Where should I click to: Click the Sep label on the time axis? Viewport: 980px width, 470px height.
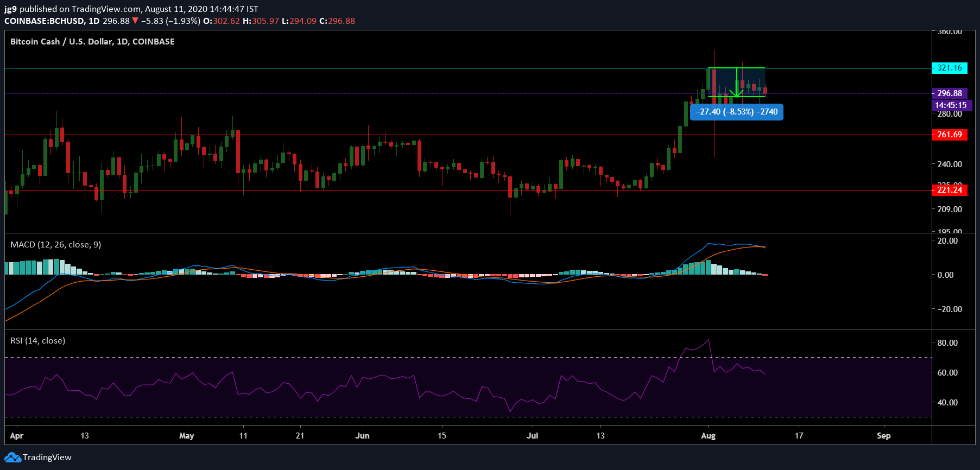883,436
